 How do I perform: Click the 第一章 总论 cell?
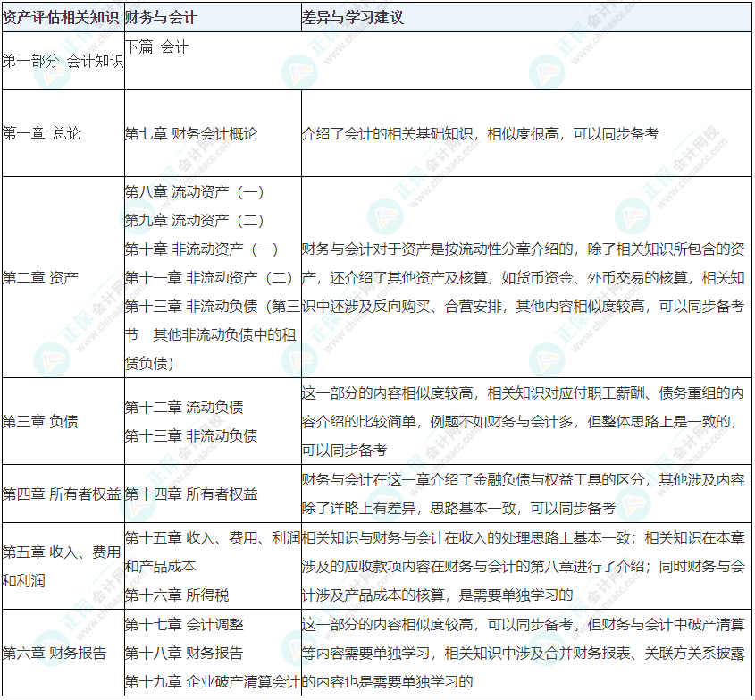41,133
